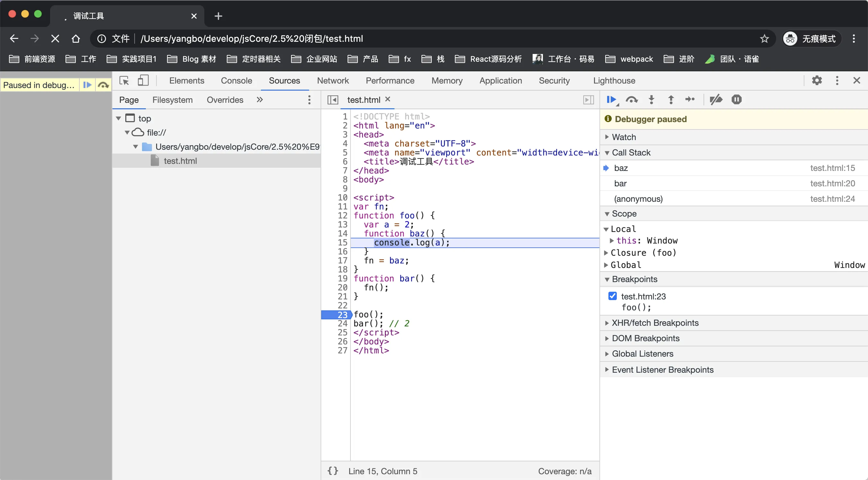
Task: Step over from the paused overlay
Action: click(x=103, y=85)
